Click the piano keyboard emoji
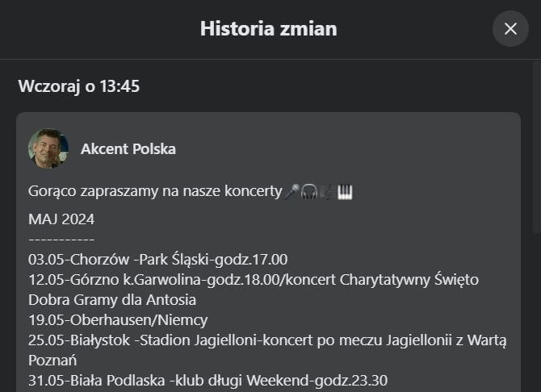This screenshot has width=541, height=392. [345, 192]
